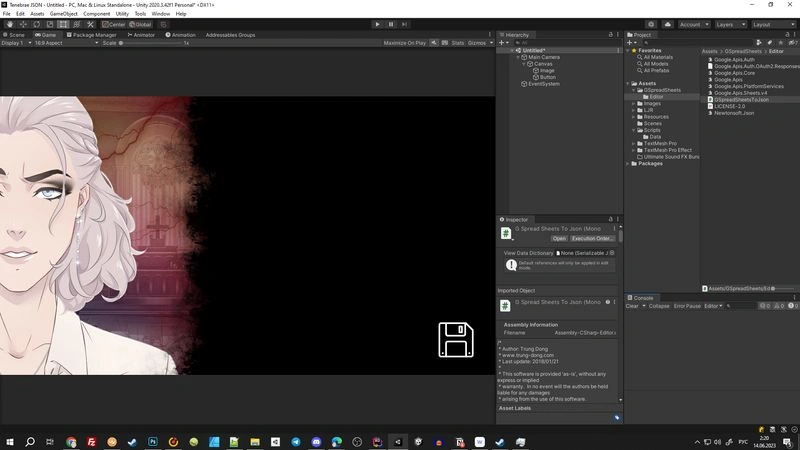800x450 pixels.
Task: Expand the Images folder in Project
Action: [634, 104]
